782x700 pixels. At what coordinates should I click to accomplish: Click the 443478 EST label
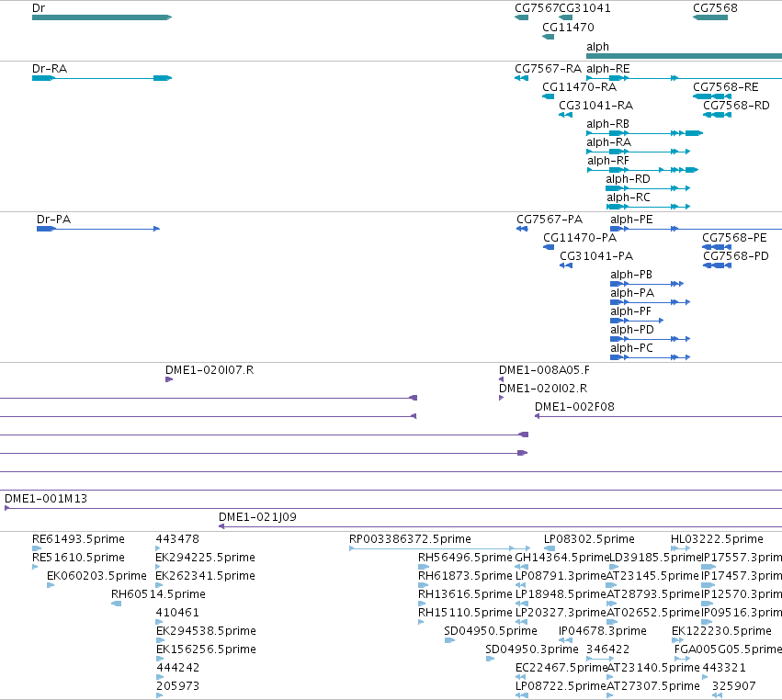tap(177, 539)
